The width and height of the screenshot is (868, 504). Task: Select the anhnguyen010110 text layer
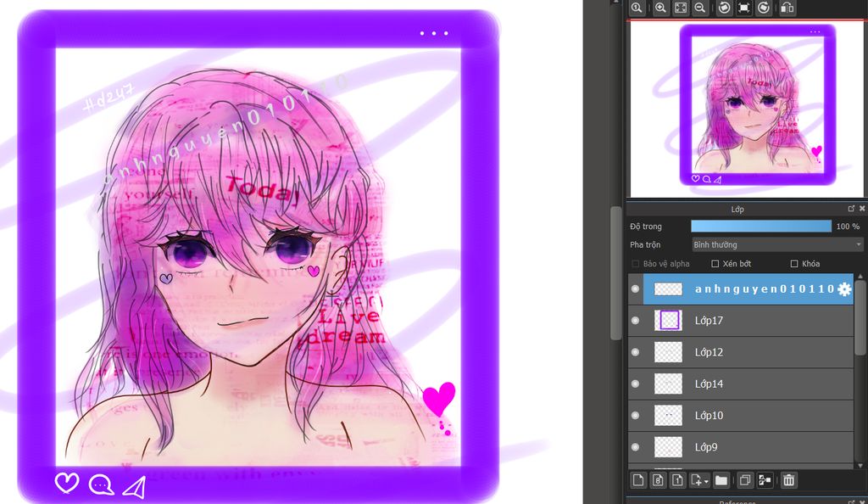[748, 288]
